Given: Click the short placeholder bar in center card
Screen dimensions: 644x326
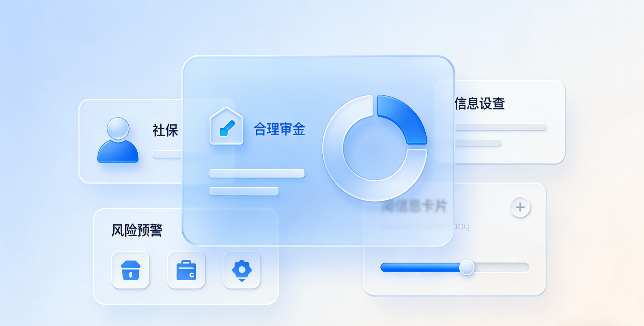Looking at the screenshot, I should pyautogui.click(x=244, y=191).
